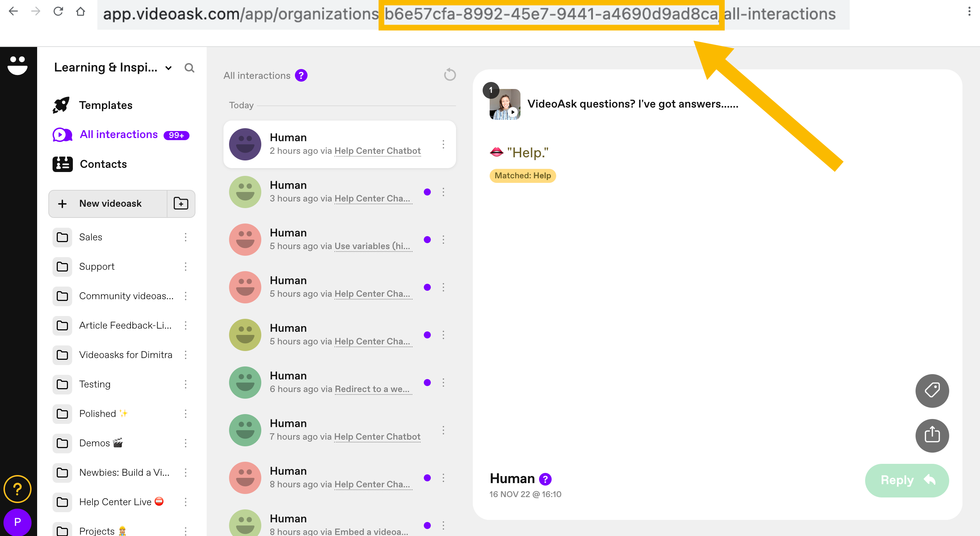The width and height of the screenshot is (980, 536).
Task: Refresh the interactions list with the circular arrow
Action: coord(450,75)
